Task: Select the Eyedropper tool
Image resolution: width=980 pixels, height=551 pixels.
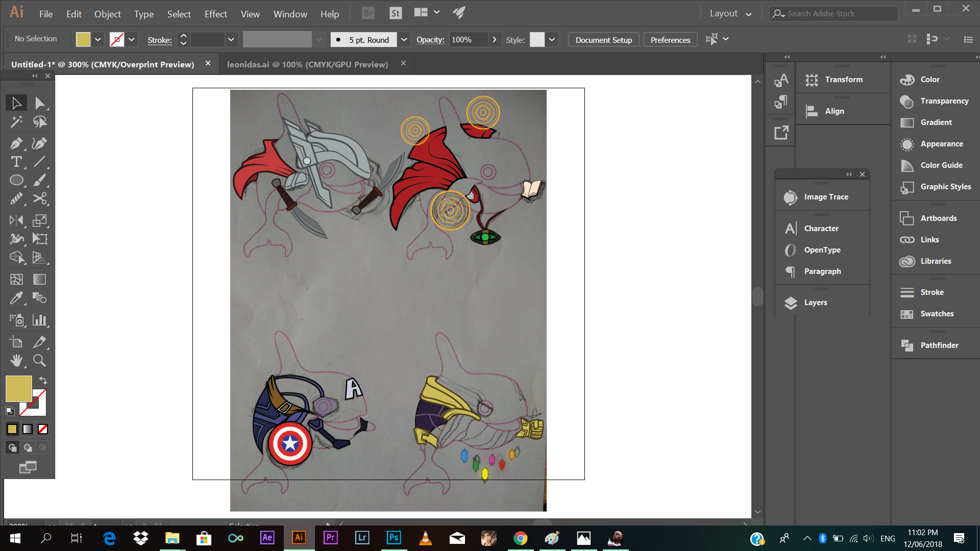Action: tap(16, 297)
